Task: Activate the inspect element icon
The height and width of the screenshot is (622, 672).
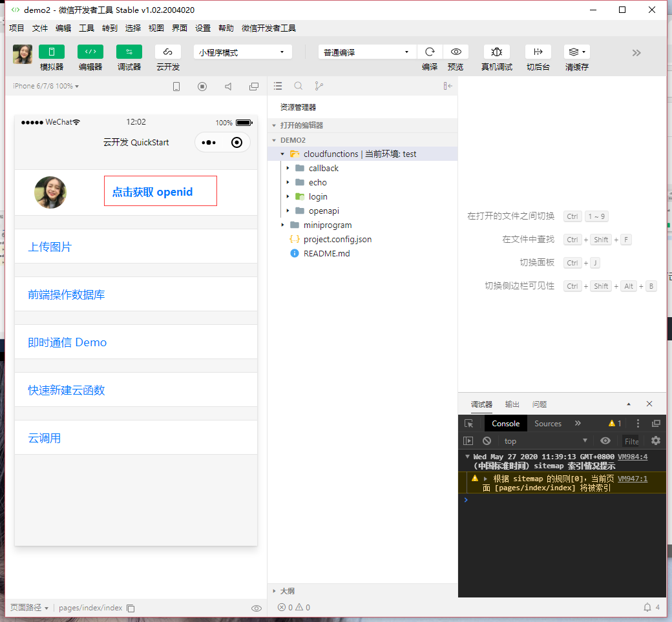Action: 469,424
